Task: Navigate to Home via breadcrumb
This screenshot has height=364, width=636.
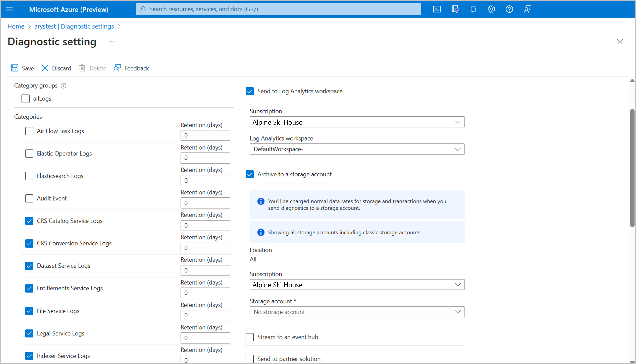Action: tap(16, 26)
